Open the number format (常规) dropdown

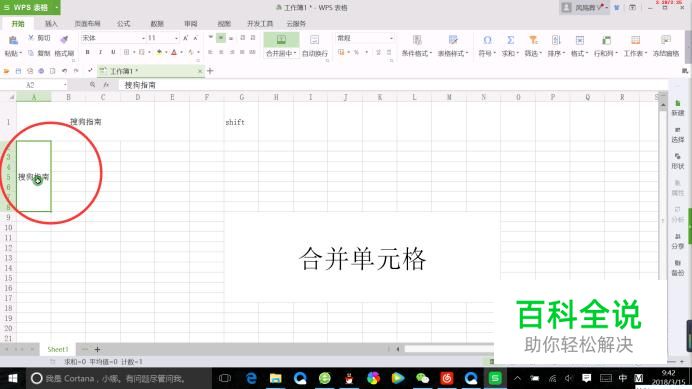(391, 38)
